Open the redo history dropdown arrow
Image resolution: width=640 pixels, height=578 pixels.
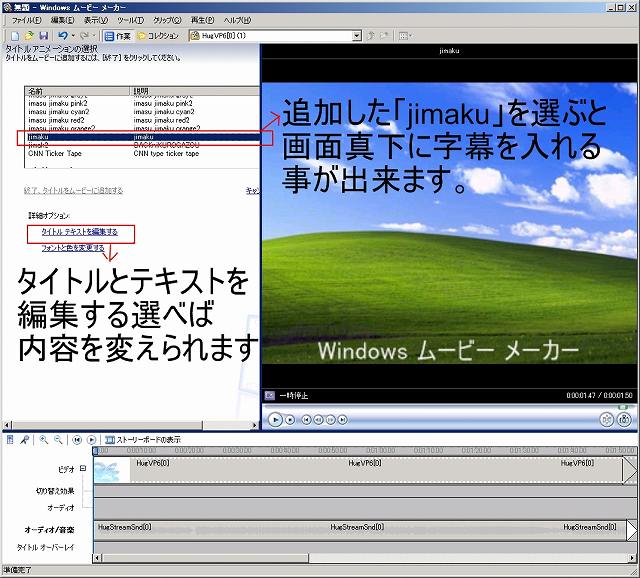94,36
